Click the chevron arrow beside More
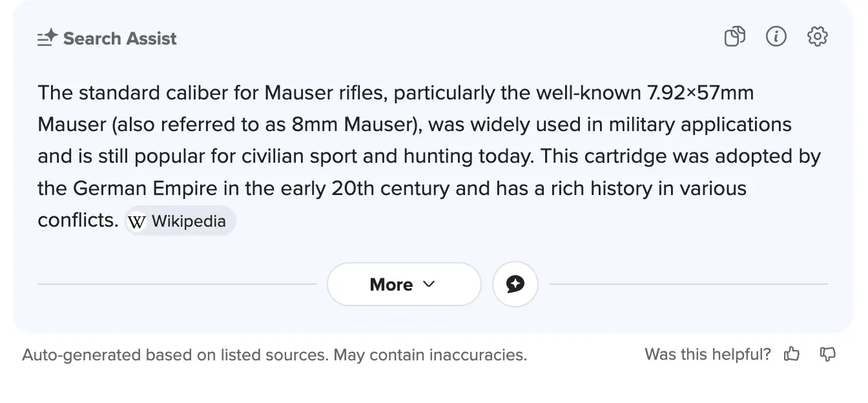This screenshot has height=403, width=868. tap(429, 284)
